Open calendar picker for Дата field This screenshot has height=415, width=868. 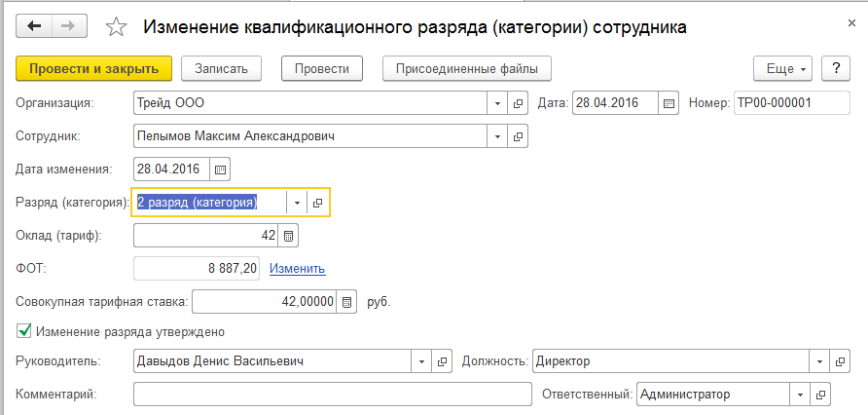pos(669,102)
